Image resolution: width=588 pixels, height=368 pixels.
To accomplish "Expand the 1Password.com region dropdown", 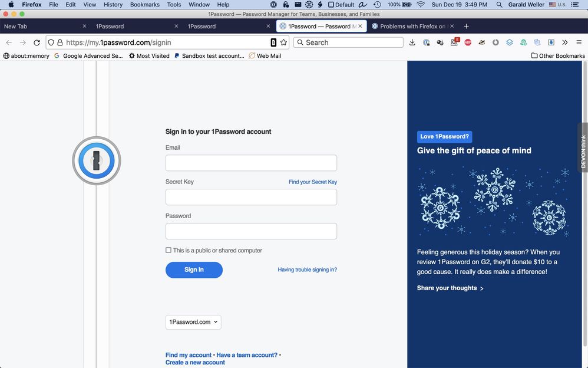I will 193,322.
